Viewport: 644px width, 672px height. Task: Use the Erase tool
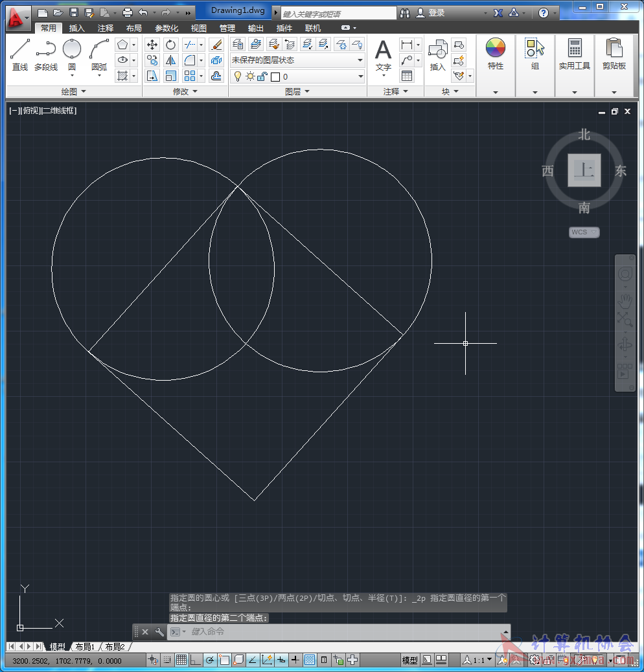[217, 45]
